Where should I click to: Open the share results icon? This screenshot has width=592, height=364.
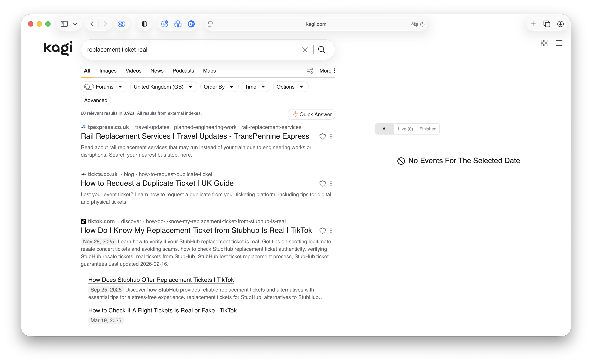[x=310, y=70]
